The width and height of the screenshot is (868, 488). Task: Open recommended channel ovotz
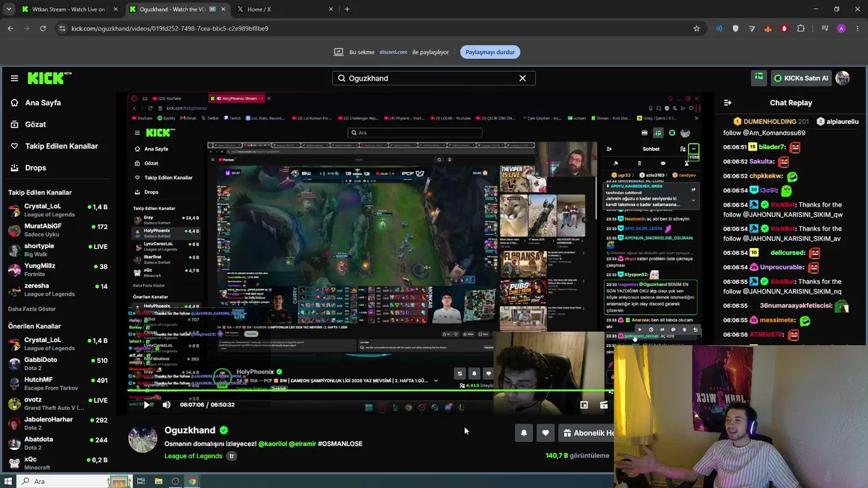[58, 403]
